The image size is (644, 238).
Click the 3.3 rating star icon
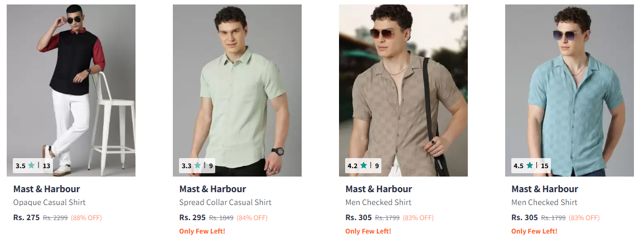pos(197,165)
